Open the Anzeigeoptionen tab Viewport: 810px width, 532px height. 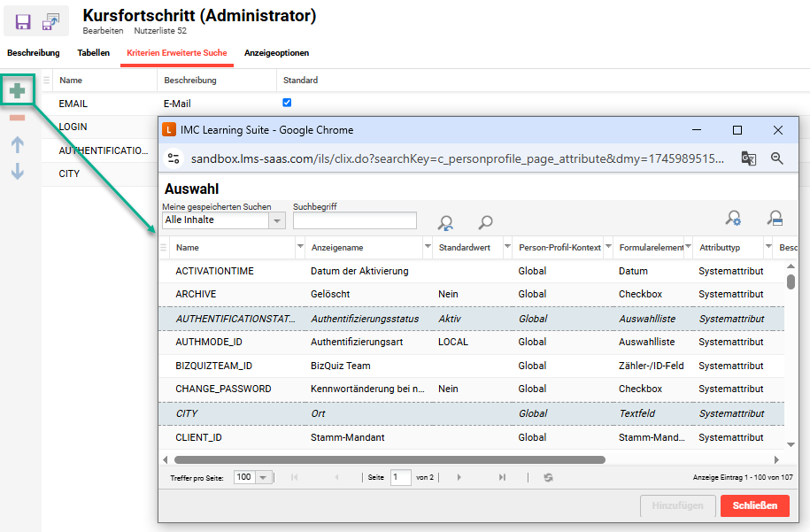click(x=276, y=53)
